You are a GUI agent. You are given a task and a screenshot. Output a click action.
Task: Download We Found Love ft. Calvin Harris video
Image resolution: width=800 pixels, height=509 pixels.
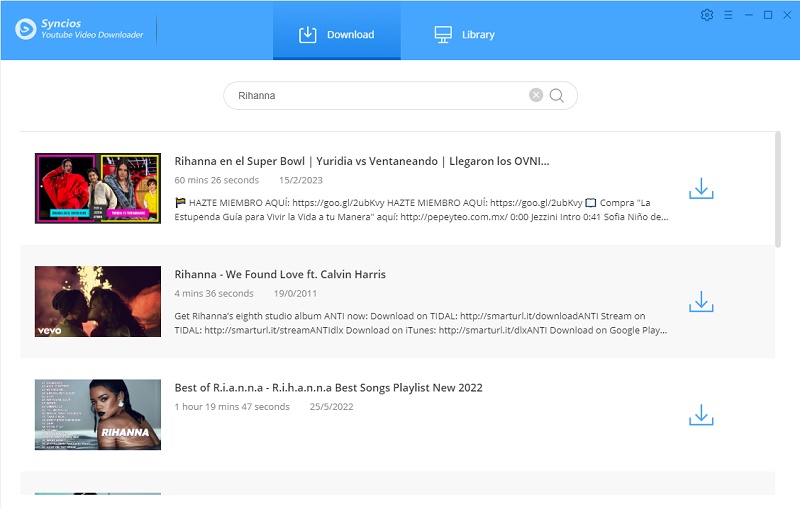tap(701, 301)
